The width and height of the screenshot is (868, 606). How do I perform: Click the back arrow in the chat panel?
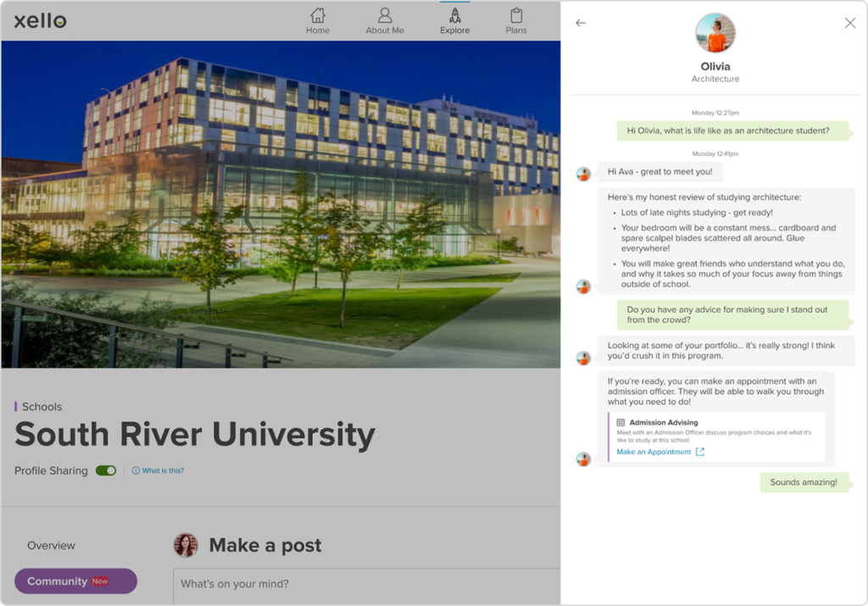tap(581, 23)
